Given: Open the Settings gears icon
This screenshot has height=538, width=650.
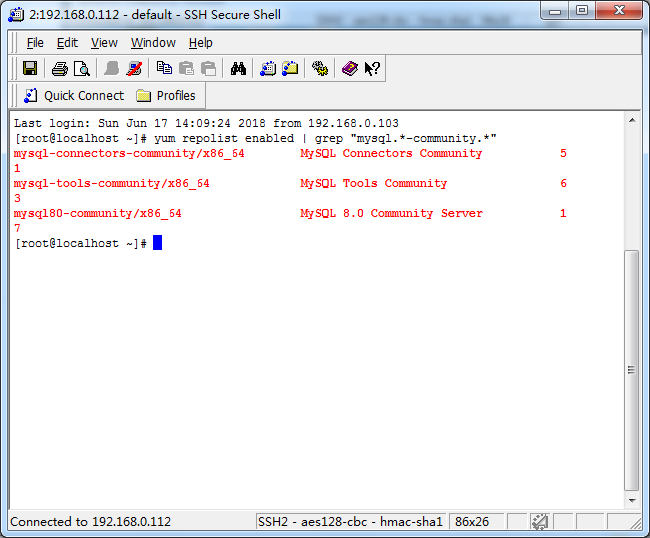Looking at the screenshot, I should [320, 68].
